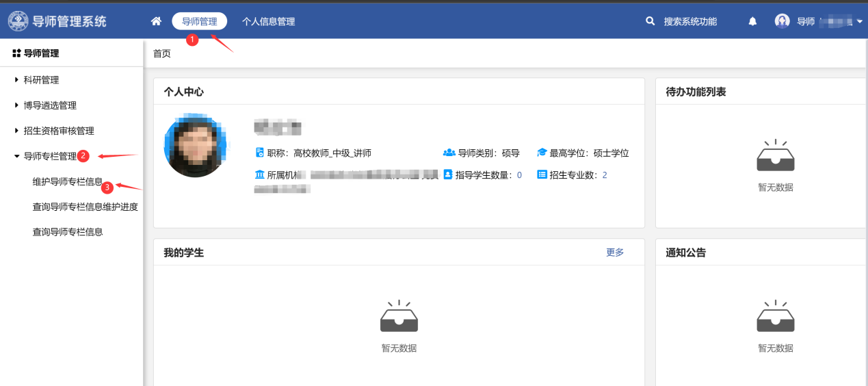The width and height of the screenshot is (868, 386).
Task: Click the search magnifier icon
Action: pyautogui.click(x=650, y=21)
